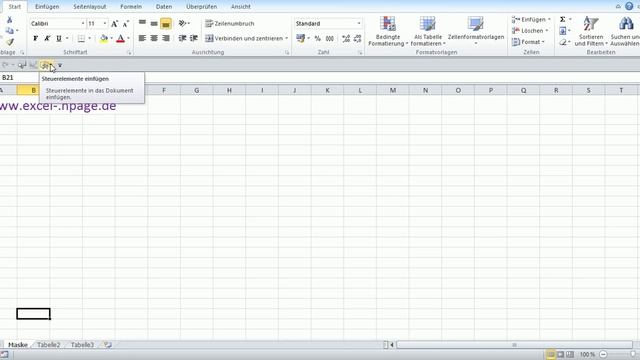
Task: Open Customize Quick Access Toolbar arrow
Action: point(60,65)
